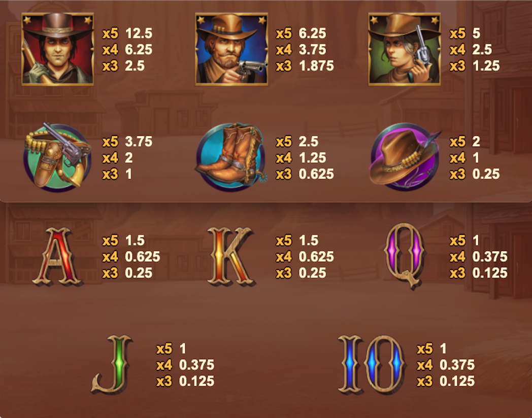Select the orange letter K symbol

[230, 256]
